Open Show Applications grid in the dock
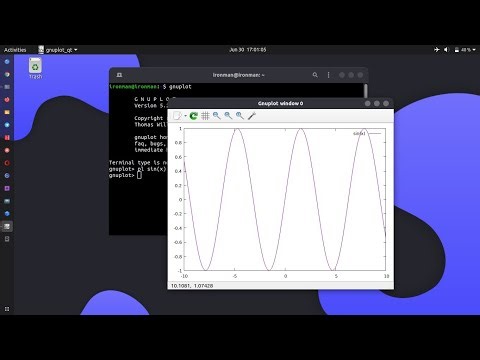This screenshot has height=360, width=480. point(7,309)
